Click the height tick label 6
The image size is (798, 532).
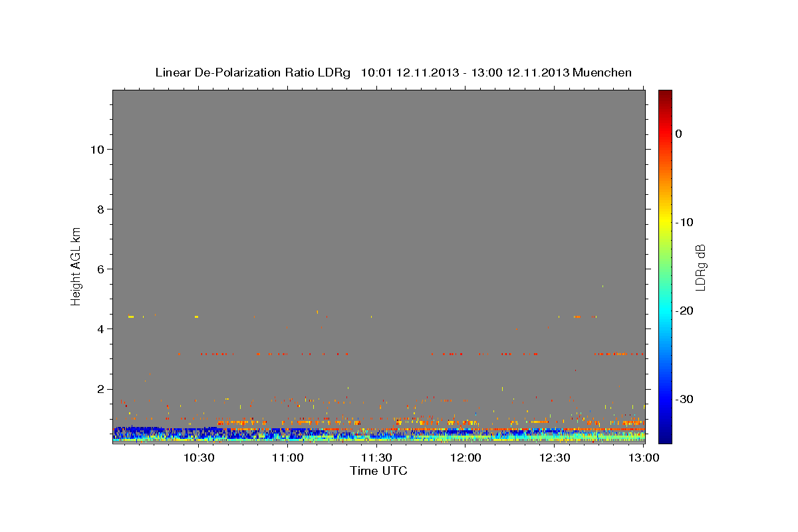pos(102,269)
